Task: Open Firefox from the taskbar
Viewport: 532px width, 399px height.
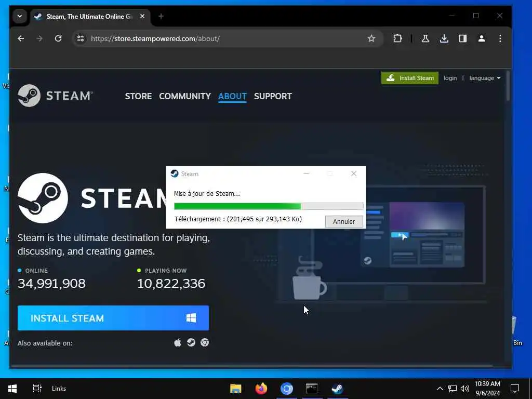Action: (x=261, y=389)
